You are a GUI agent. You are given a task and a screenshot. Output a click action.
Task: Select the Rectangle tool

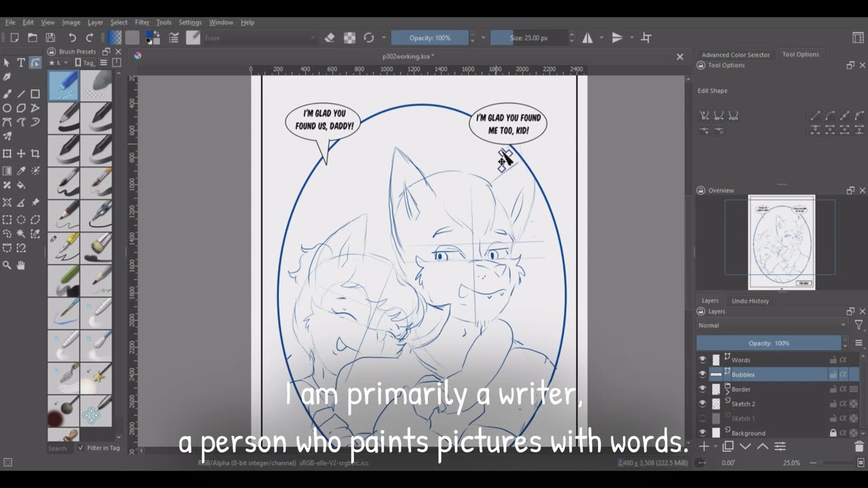point(35,94)
